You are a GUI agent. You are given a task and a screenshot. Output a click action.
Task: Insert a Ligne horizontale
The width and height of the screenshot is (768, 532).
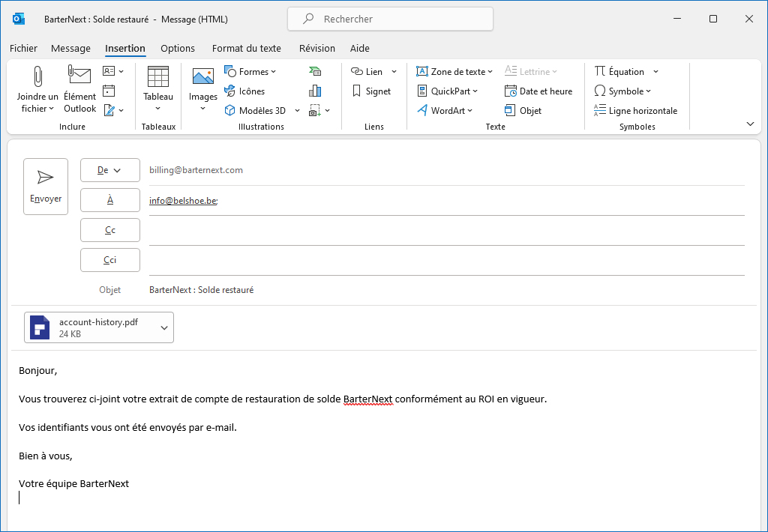[635, 110]
